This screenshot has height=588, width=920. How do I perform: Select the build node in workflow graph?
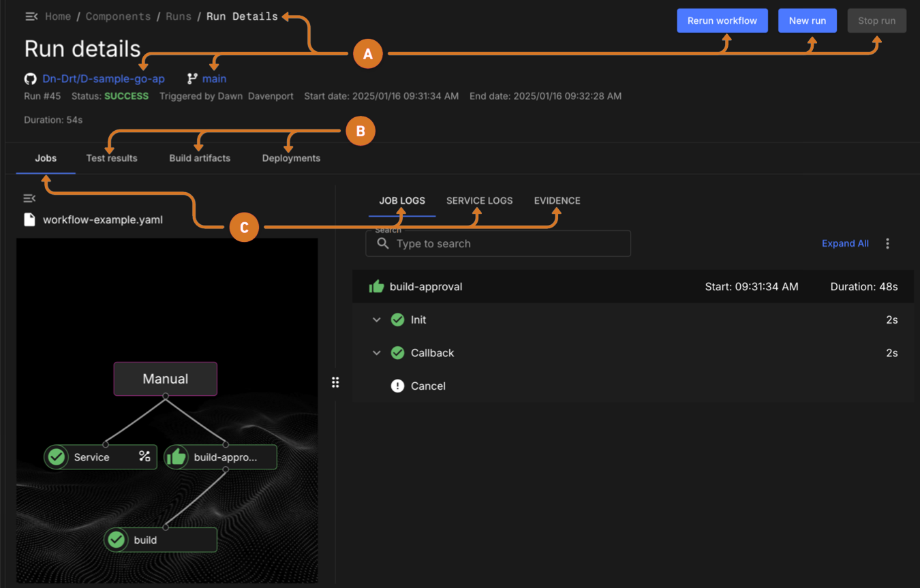[161, 540]
